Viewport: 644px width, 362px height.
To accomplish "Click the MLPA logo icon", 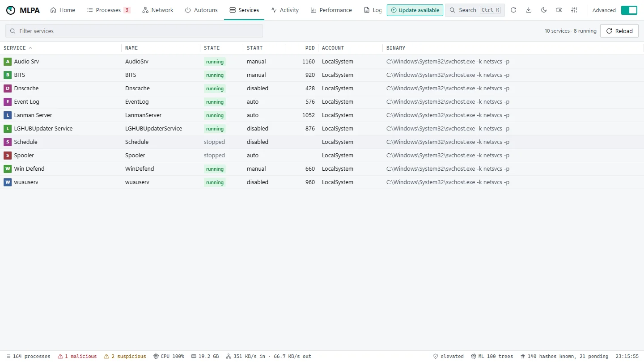I will pos(11,10).
